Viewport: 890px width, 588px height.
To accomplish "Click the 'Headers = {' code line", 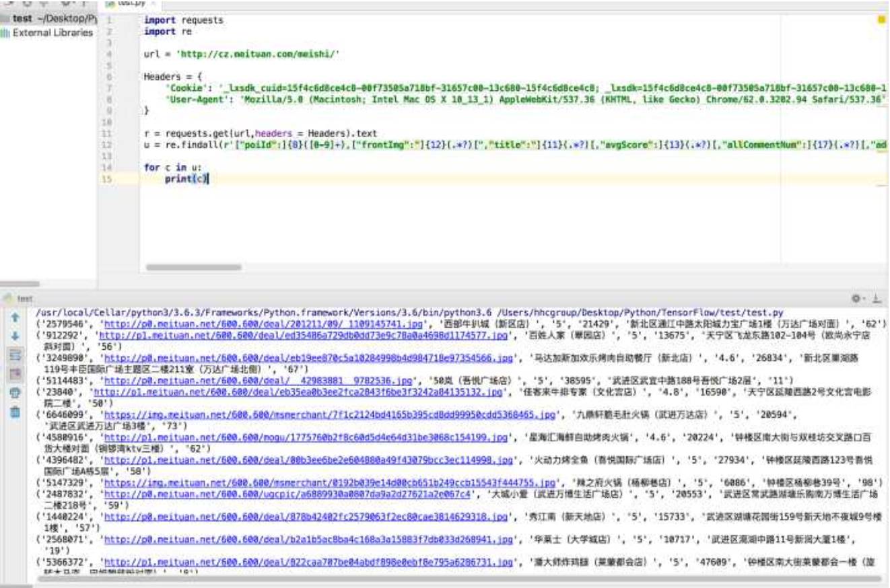I will pos(173,77).
